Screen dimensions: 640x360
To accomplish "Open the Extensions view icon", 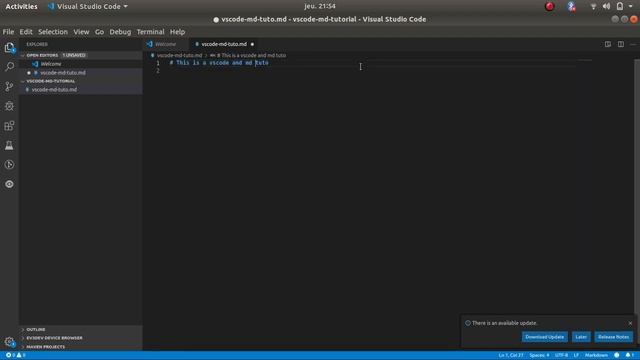I will coord(9,126).
